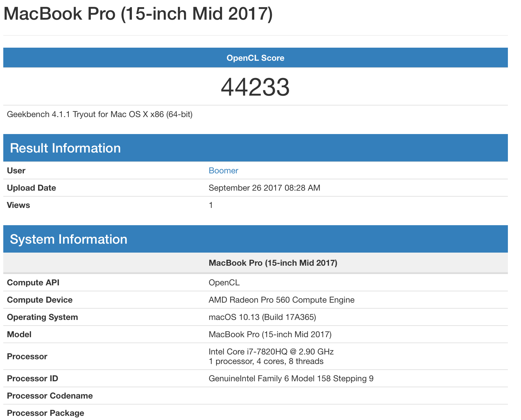This screenshot has height=420, width=521.
Task: Click GenuineIntel Family 6 Model 158 value
Action: [291, 379]
